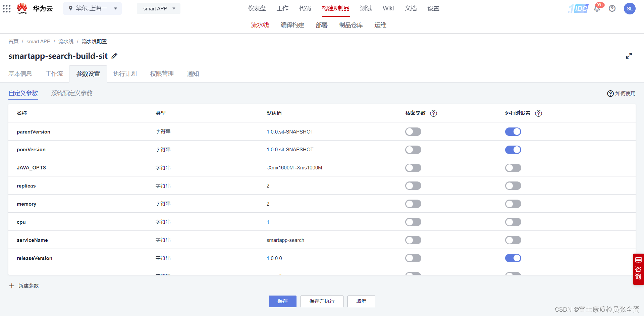
Task: Toggle private parameter for parentVersion
Action: 413,131
